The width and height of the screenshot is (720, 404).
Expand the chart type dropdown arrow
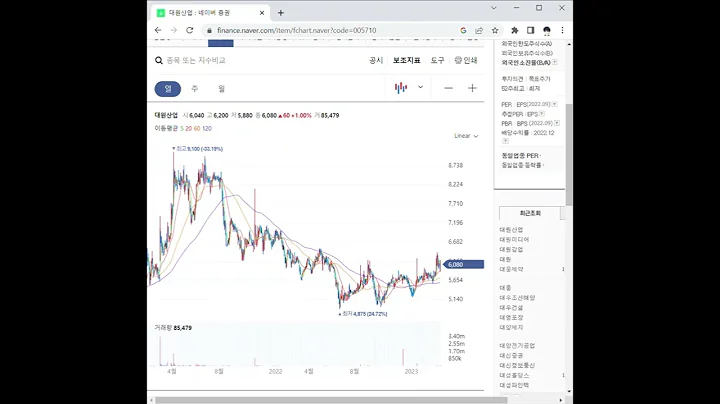[x=420, y=87]
